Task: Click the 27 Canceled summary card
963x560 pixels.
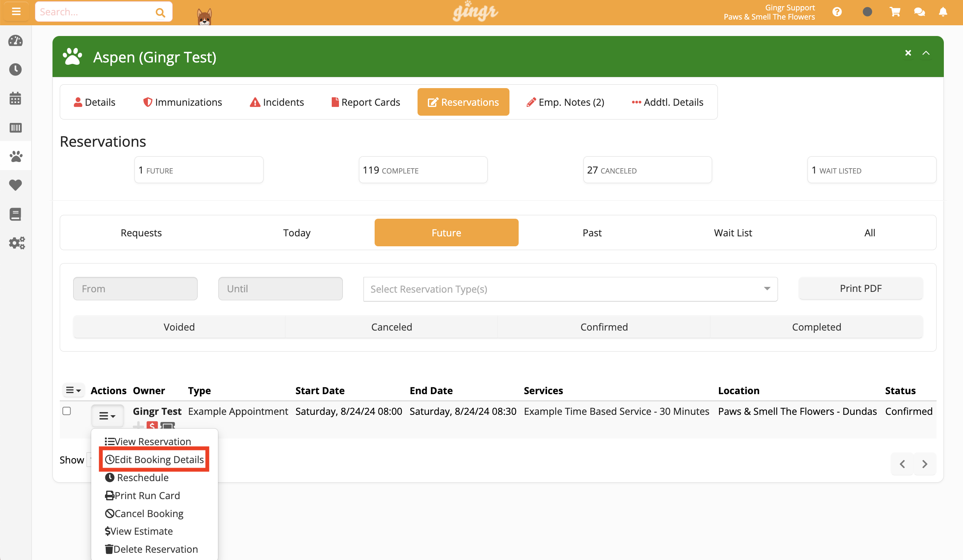Action: pyautogui.click(x=647, y=170)
